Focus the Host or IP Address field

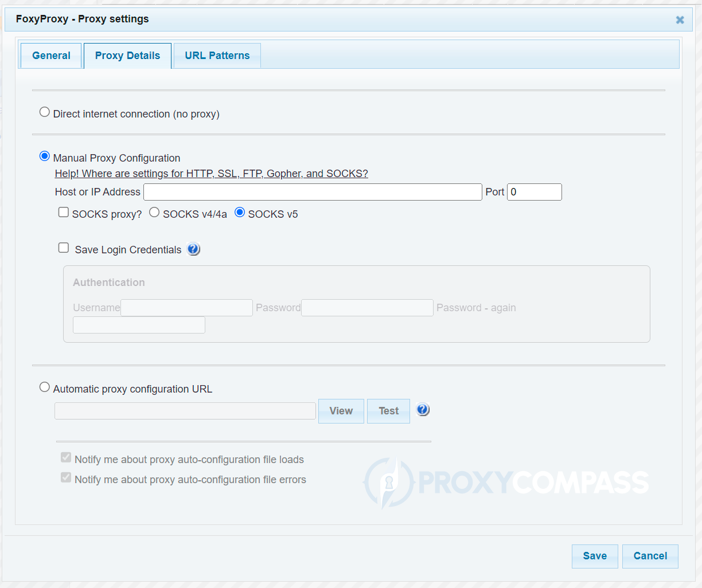(313, 192)
